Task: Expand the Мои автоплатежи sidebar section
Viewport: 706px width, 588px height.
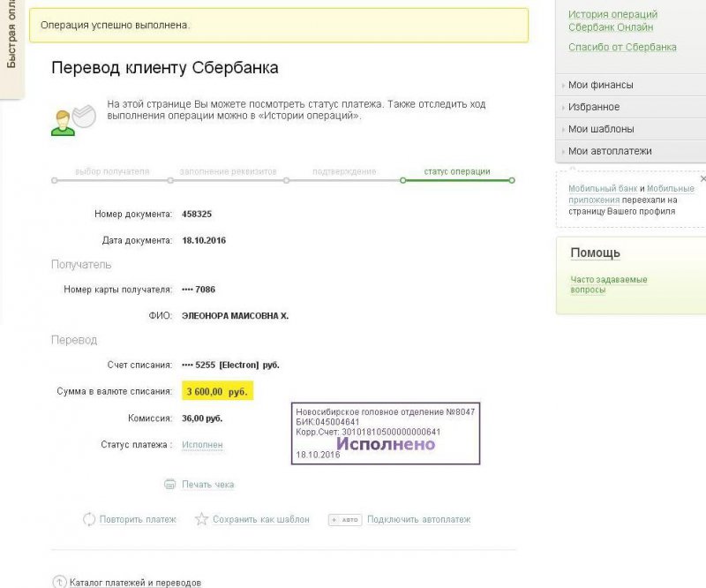Action: coord(631,151)
